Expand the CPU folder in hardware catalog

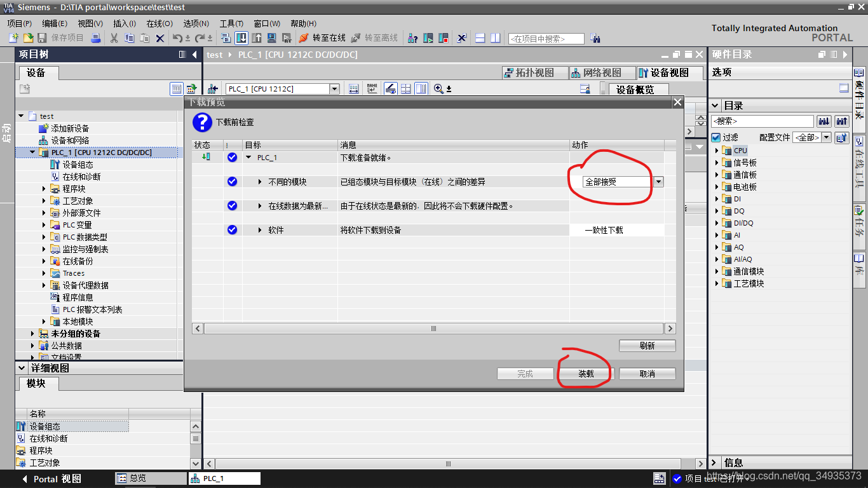pos(717,151)
